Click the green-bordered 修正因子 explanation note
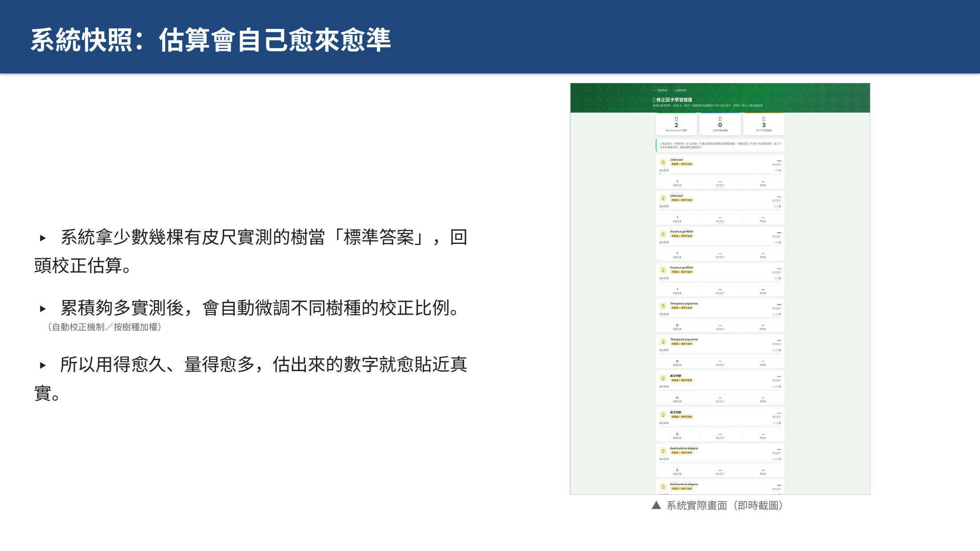 (x=720, y=146)
